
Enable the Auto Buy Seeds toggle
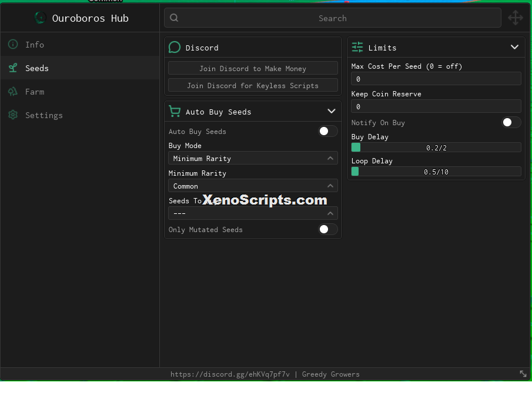[x=328, y=131]
